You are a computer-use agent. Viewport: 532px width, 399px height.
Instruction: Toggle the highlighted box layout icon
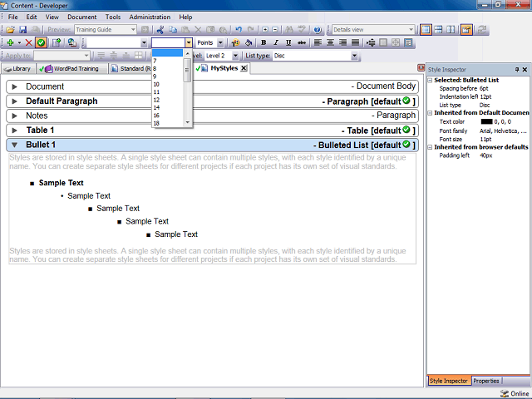408,42
